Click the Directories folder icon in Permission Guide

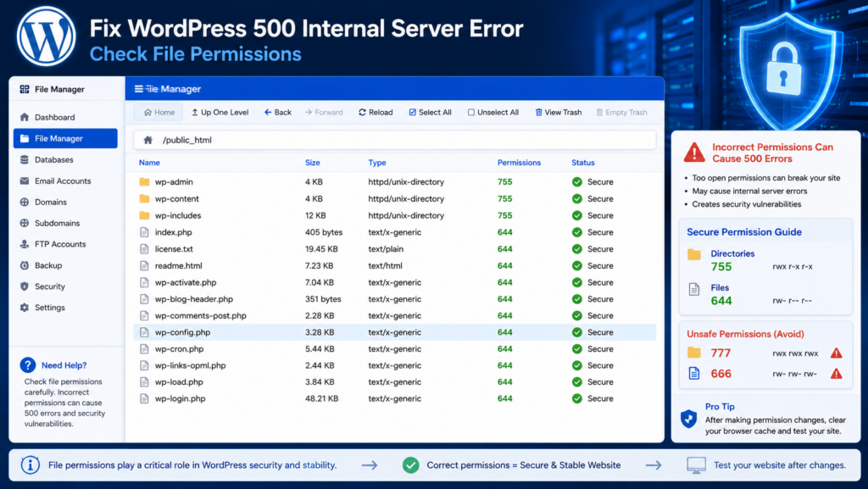coord(694,254)
